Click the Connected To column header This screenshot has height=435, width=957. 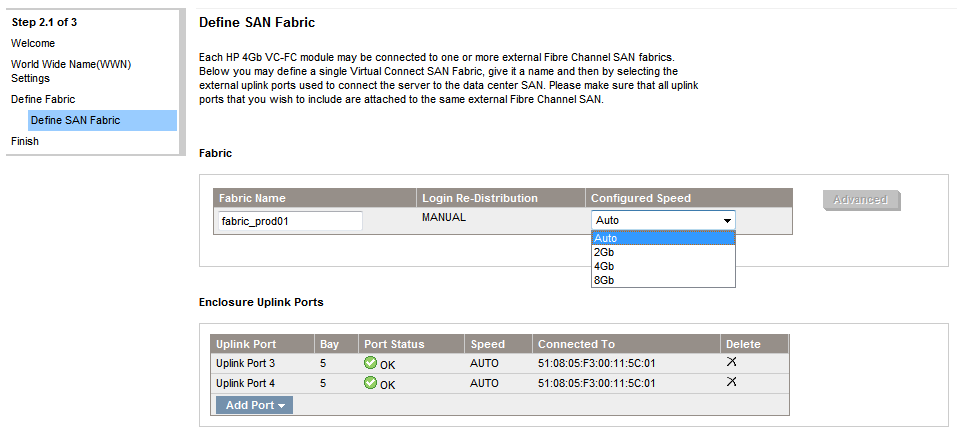point(575,344)
